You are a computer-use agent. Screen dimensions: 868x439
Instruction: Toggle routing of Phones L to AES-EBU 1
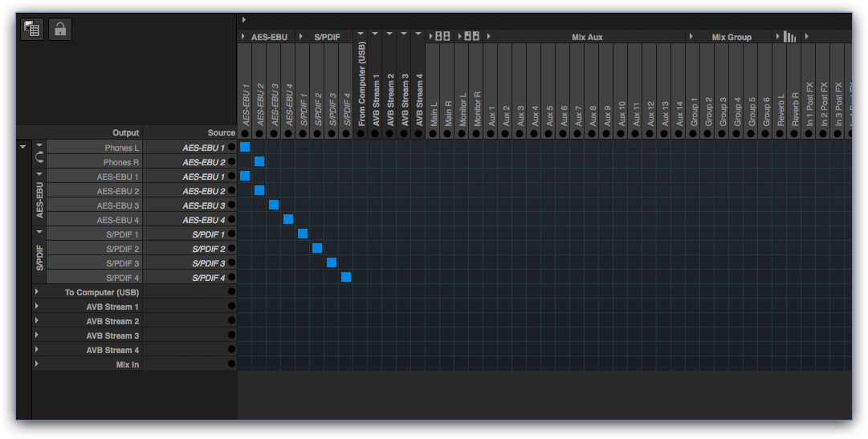pos(245,147)
